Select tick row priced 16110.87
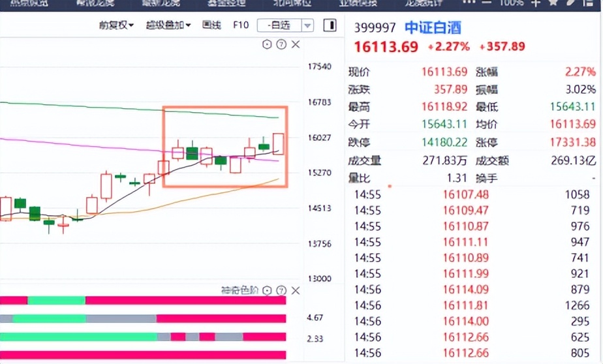The width and height of the screenshot is (603, 364). [472, 226]
